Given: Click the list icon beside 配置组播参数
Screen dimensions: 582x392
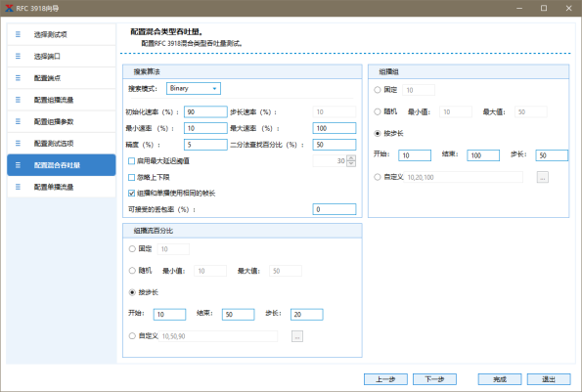Looking at the screenshot, I should (x=18, y=121).
